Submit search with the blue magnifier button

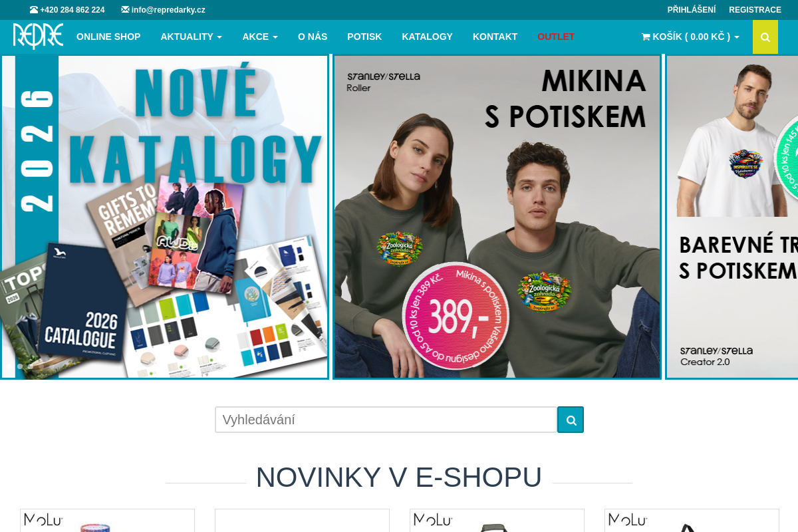click(571, 420)
